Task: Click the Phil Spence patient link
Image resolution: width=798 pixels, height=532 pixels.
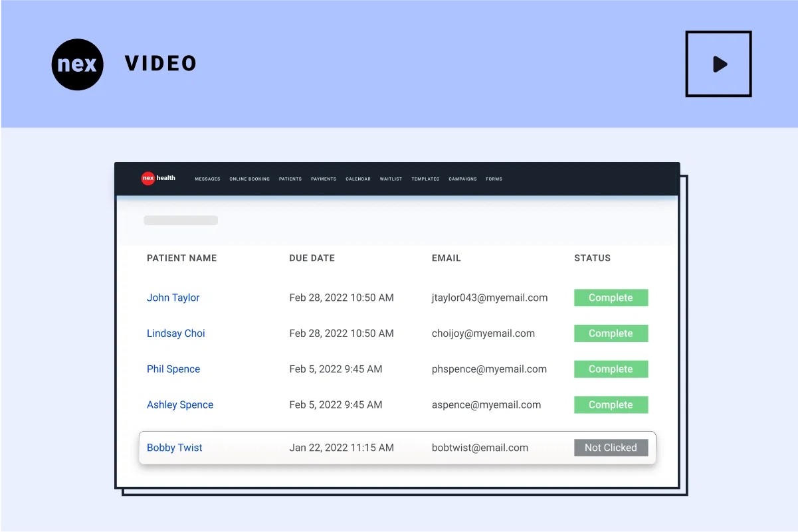Action: pyautogui.click(x=173, y=369)
